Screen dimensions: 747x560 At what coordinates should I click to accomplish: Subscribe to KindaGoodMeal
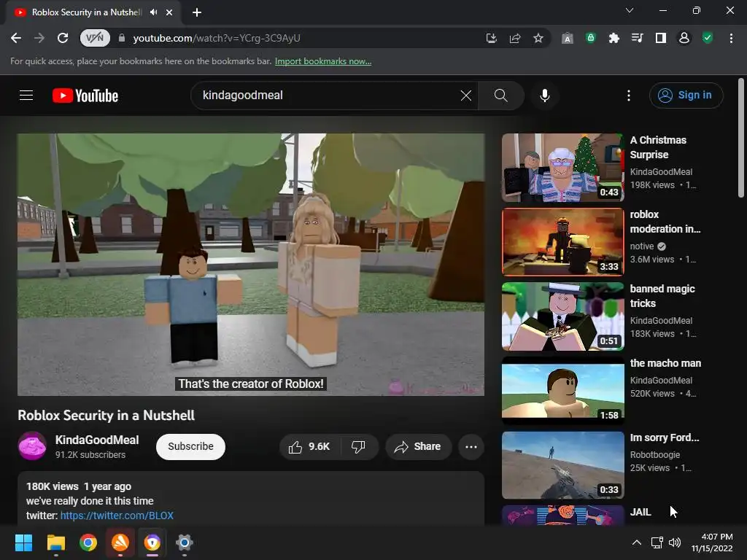pos(190,447)
